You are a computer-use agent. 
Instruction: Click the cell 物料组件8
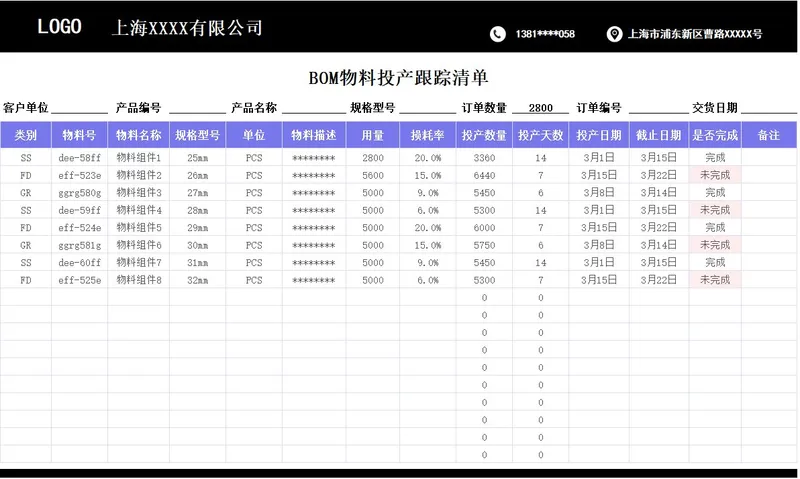(138, 280)
